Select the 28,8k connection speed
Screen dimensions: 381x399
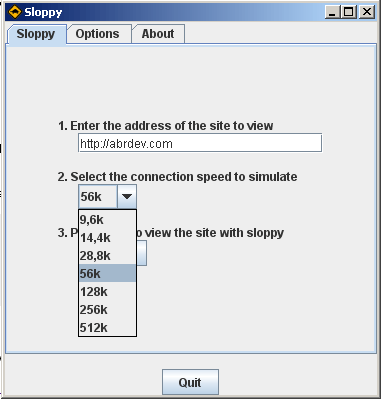(x=107, y=256)
